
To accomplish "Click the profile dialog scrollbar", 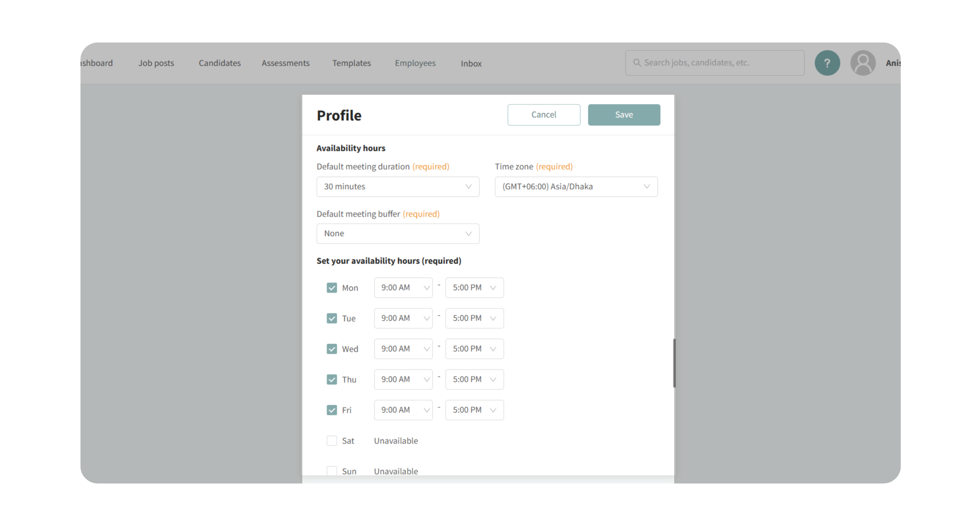I will [x=674, y=363].
